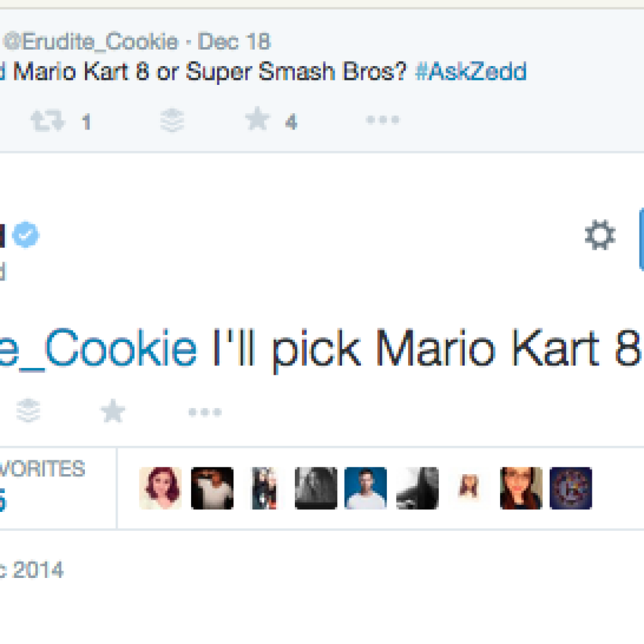Viewport: 644px width, 644px height.
Task: Click the dark circular emblem avatar
Action: point(570,488)
